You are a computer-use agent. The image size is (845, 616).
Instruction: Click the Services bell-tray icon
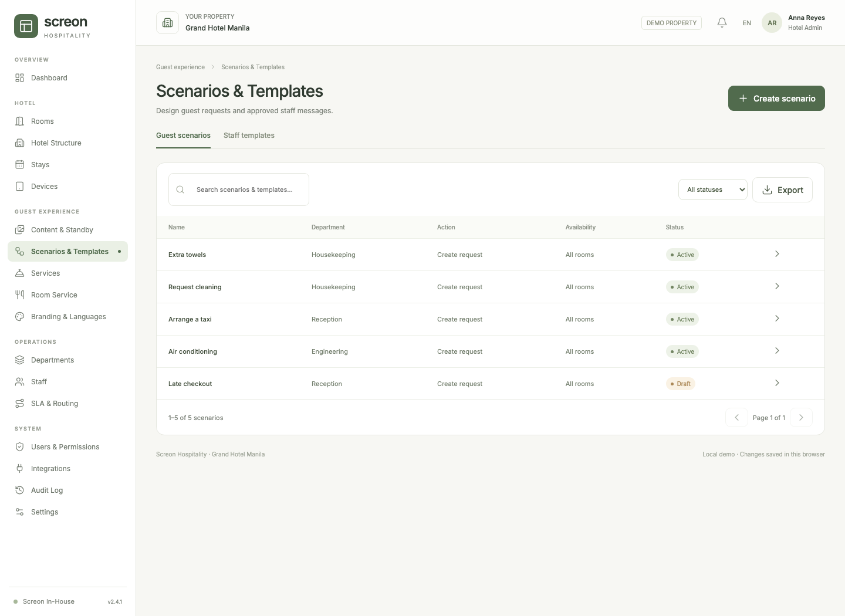tap(19, 273)
